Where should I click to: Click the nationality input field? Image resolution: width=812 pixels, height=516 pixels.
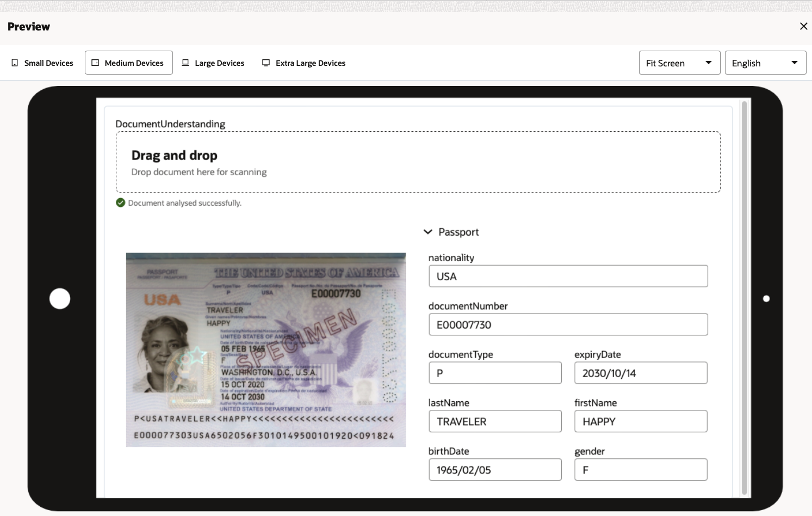[x=568, y=276]
